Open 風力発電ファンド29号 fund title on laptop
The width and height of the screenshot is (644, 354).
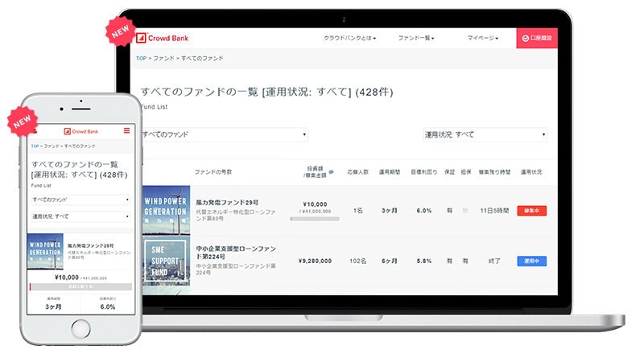(227, 203)
